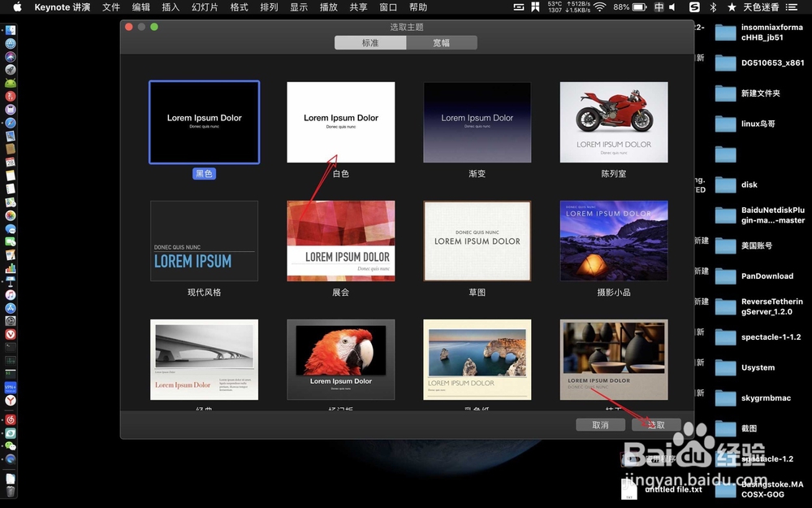Select the parrot photo theme thumbnail
812x508 pixels.
(341, 360)
